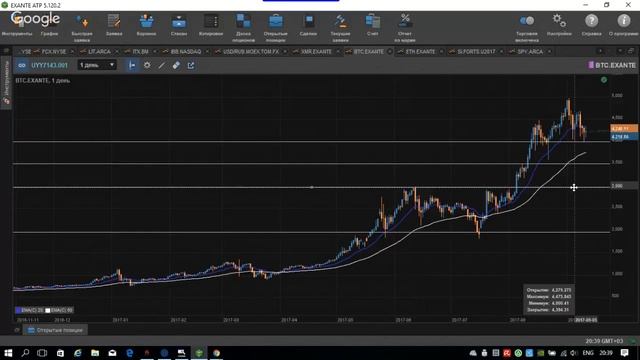Viewport: 640px width, 360px height.
Task: Open Открытые позиции briefcase icon in toolbar
Action: pos(276,28)
